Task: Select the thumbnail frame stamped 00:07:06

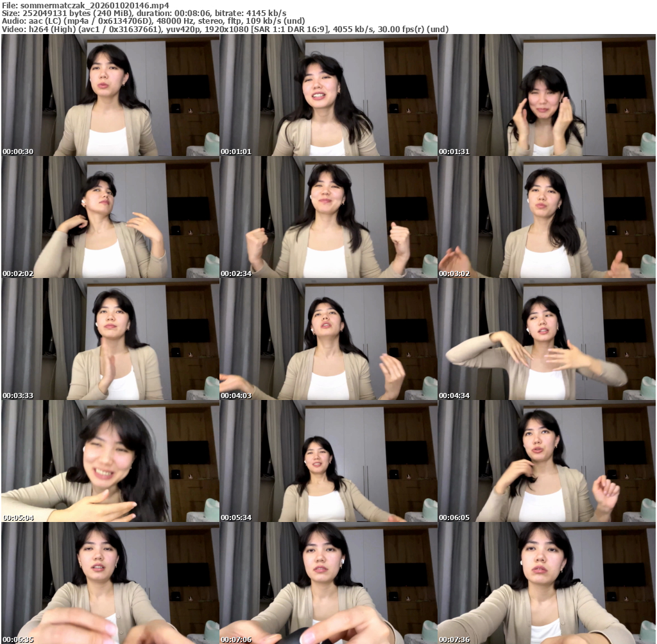Action: click(328, 583)
